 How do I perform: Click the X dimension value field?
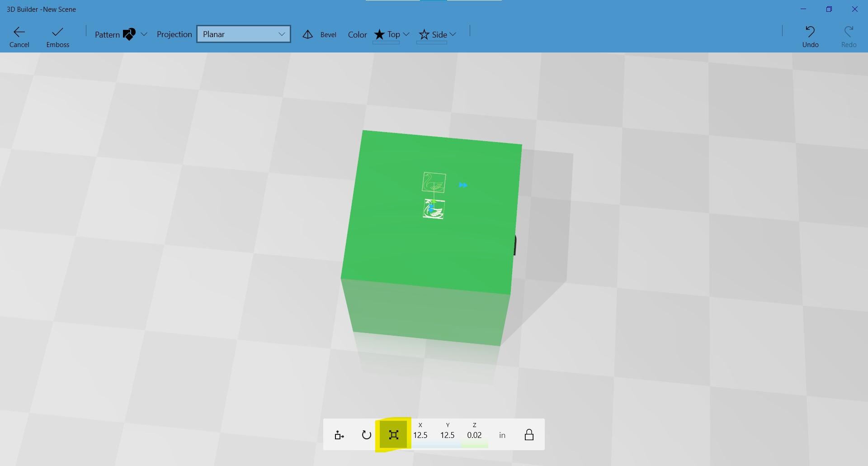click(x=420, y=435)
